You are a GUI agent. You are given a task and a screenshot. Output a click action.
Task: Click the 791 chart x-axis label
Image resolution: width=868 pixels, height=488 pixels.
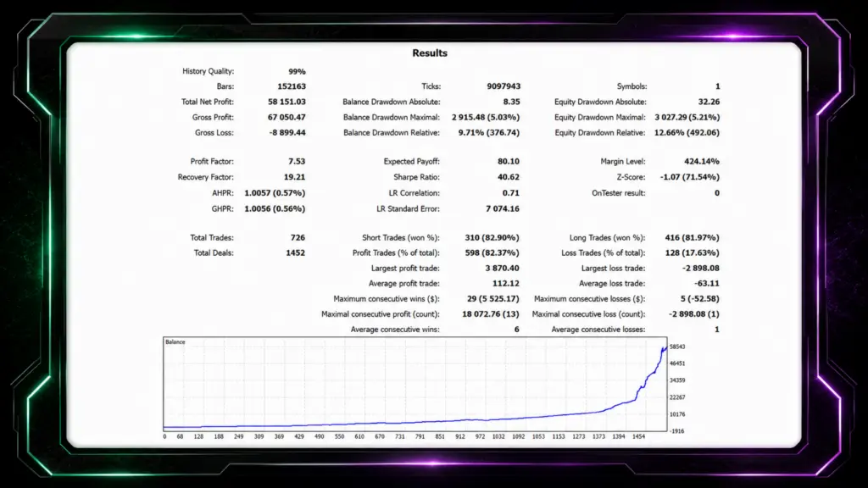click(420, 436)
